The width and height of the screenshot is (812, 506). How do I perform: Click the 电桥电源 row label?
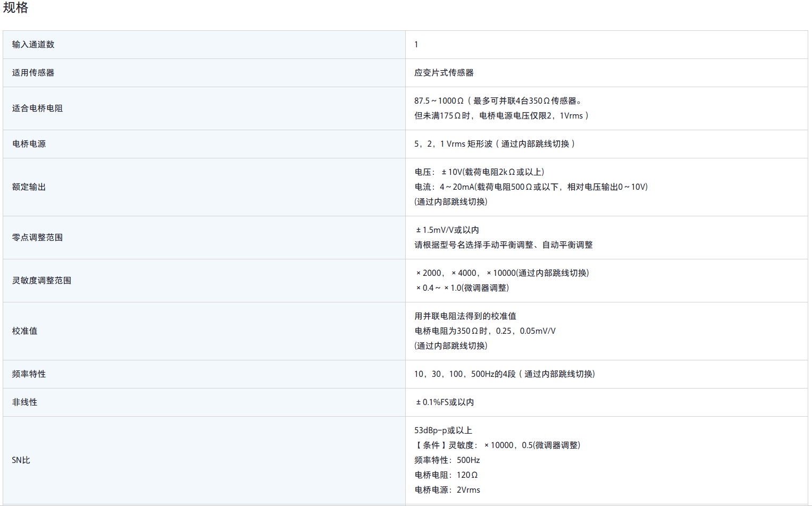[x=29, y=144]
